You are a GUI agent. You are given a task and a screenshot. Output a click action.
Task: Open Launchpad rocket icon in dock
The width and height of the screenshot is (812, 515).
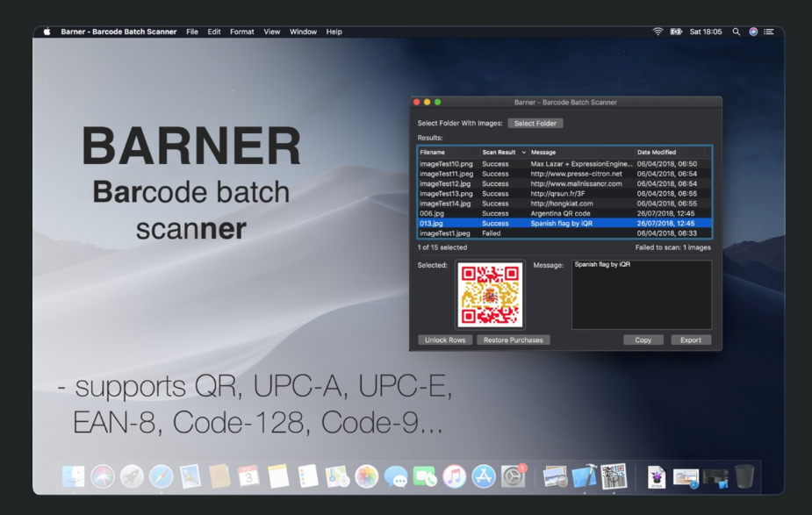tap(132, 476)
